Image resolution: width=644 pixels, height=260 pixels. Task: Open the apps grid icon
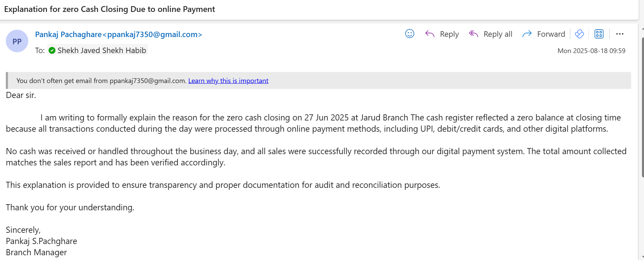pos(599,34)
